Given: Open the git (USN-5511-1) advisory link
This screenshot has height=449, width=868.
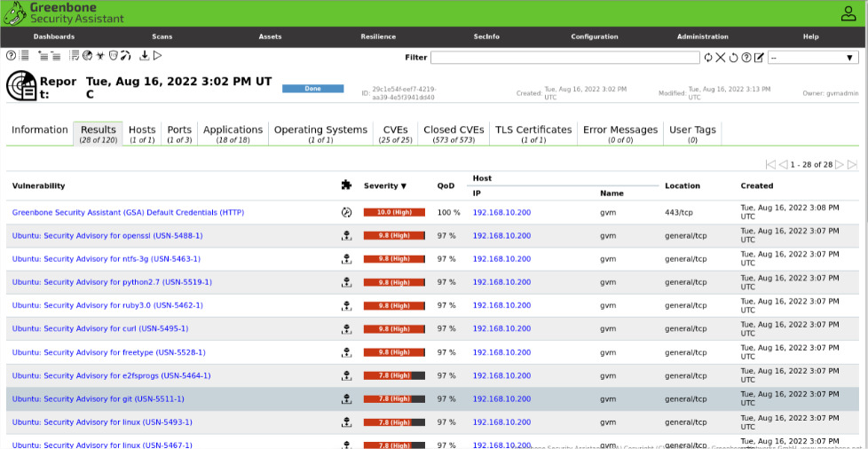Looking at the screenshot, I should coord(98,398).
